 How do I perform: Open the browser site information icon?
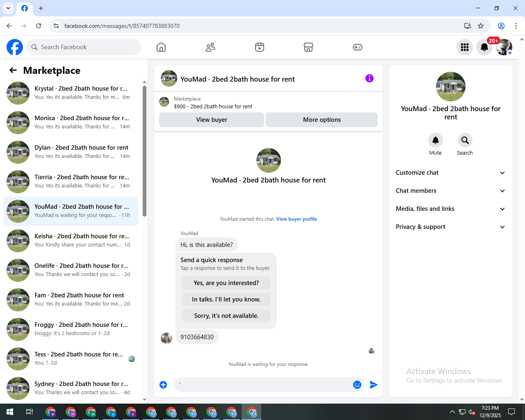pos(56,26)
